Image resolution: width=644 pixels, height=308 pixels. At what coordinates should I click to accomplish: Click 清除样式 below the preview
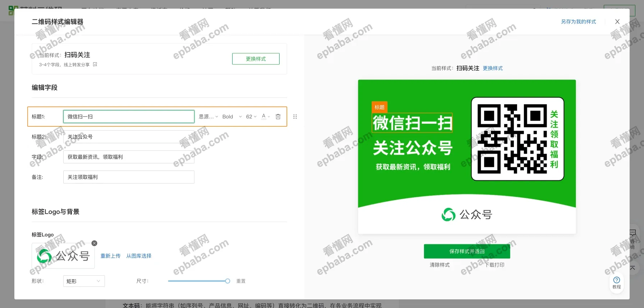(x=440, y=265)
